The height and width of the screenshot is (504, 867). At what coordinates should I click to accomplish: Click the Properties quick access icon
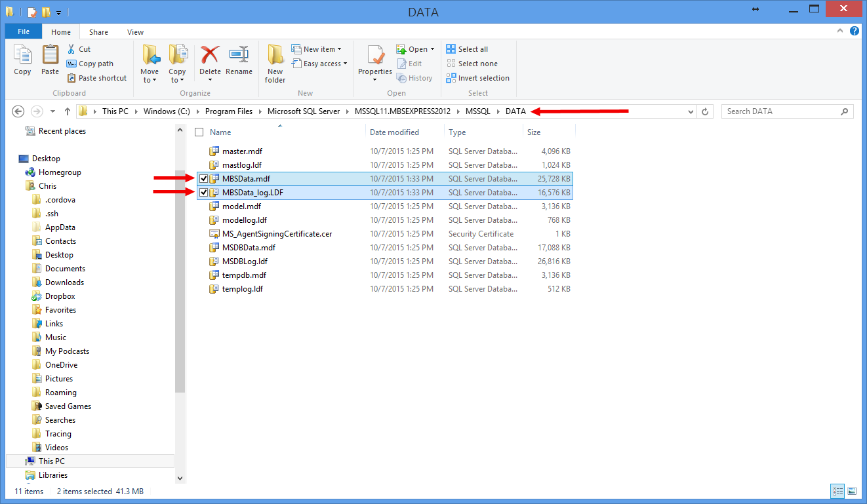[x=32, y=12]
